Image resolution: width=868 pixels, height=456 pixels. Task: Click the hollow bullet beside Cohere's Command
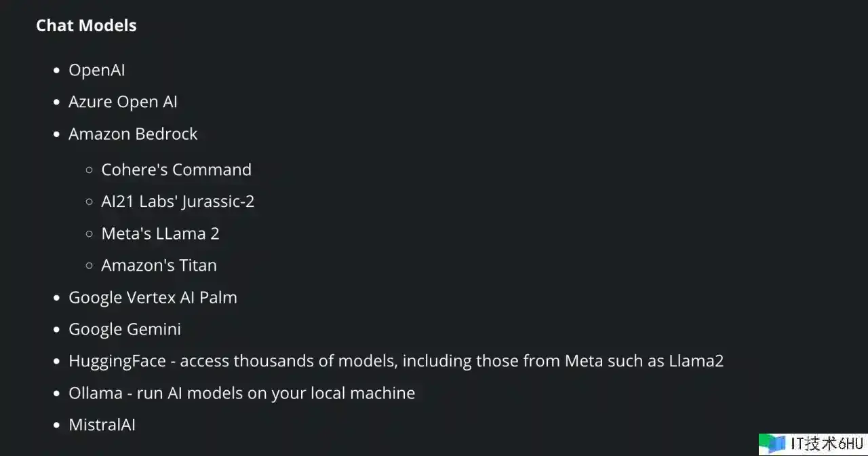90,170
